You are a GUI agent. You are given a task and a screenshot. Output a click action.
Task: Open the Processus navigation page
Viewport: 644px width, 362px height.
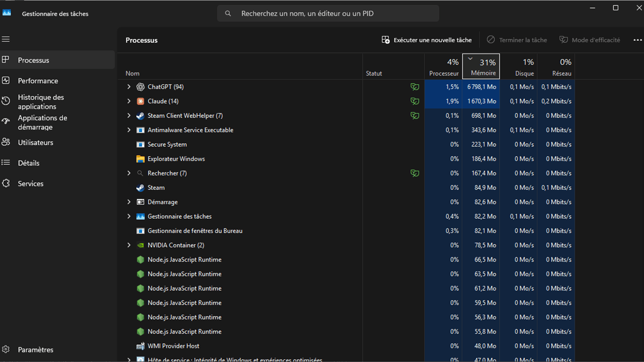tap(57, 60)
